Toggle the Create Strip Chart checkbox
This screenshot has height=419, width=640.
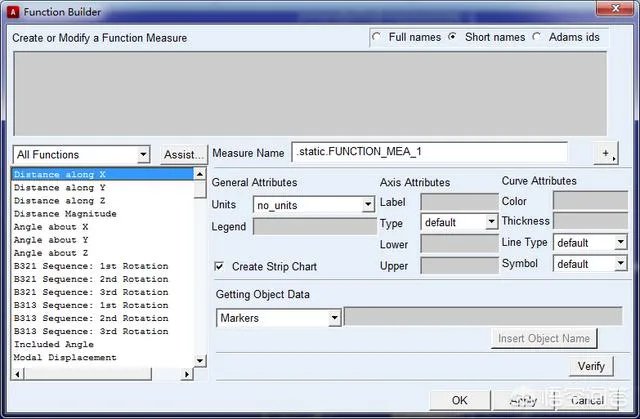(219, 267)
